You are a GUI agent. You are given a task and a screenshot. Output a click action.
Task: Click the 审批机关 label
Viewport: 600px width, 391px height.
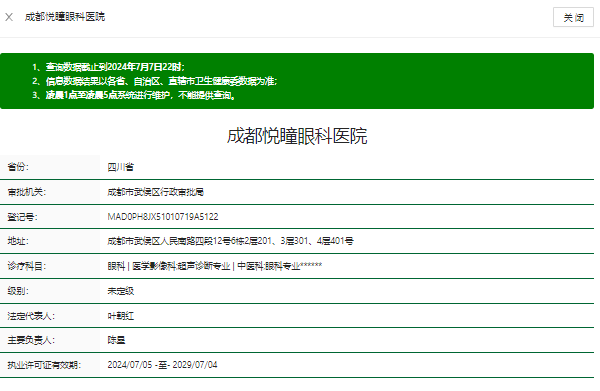(x=26, y=192)
